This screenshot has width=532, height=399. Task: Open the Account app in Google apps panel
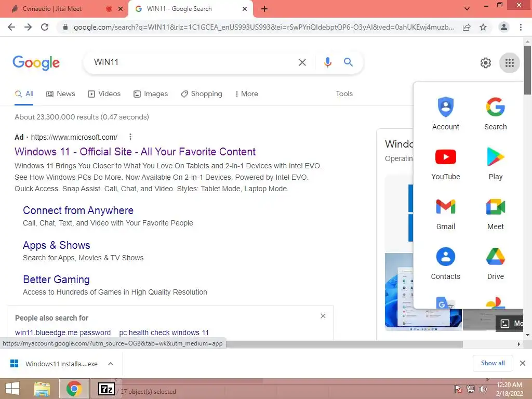click(x=445, y=114)
